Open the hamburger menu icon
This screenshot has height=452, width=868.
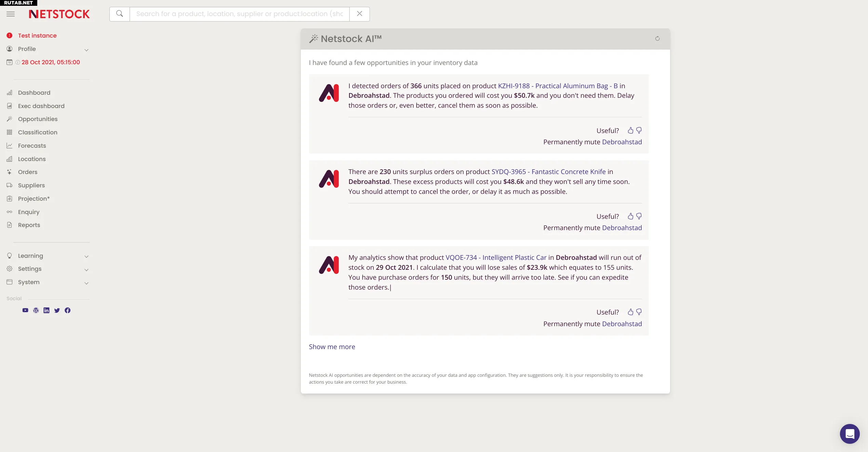pos(11,14)
